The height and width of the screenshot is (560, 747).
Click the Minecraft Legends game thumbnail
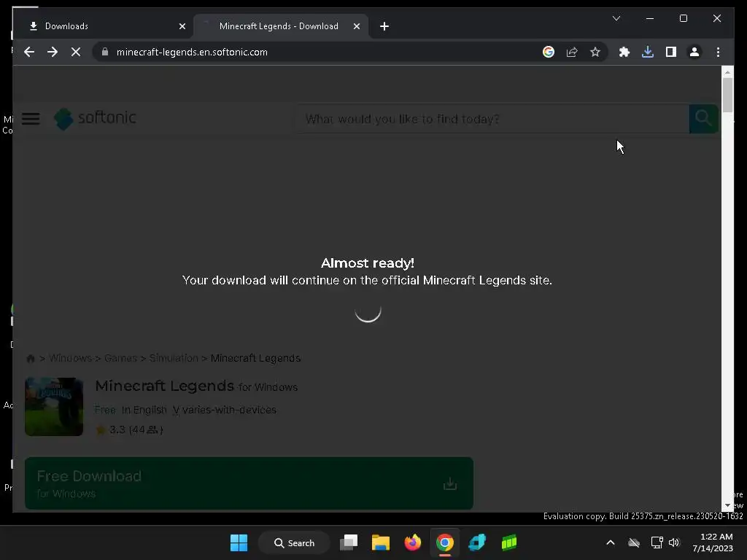click(x=54, y=407)
